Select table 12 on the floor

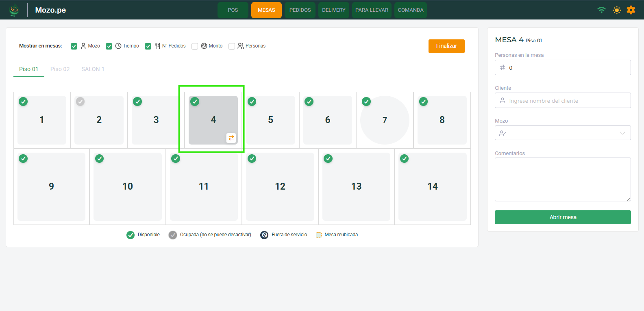click(x=280, y=186)
